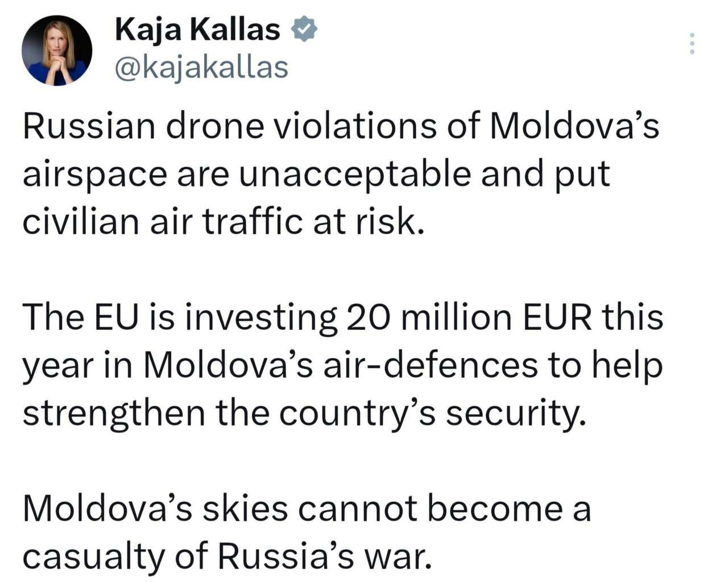The height and width of the screenshot is (582, 728).
Task: Open the @kajakallas handle link
Action: [201, 68]
